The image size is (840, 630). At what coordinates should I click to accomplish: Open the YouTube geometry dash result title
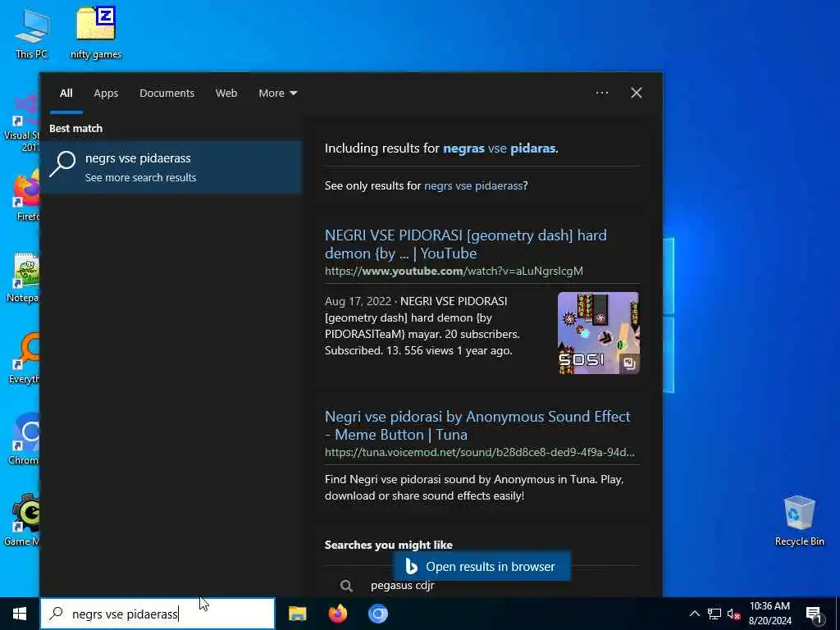click(466, 244)
